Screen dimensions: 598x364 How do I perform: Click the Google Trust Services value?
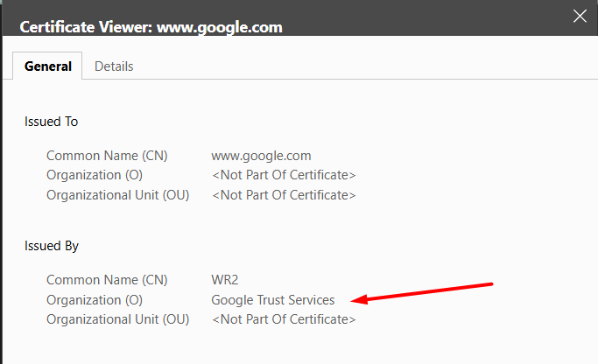coord(273,300)
